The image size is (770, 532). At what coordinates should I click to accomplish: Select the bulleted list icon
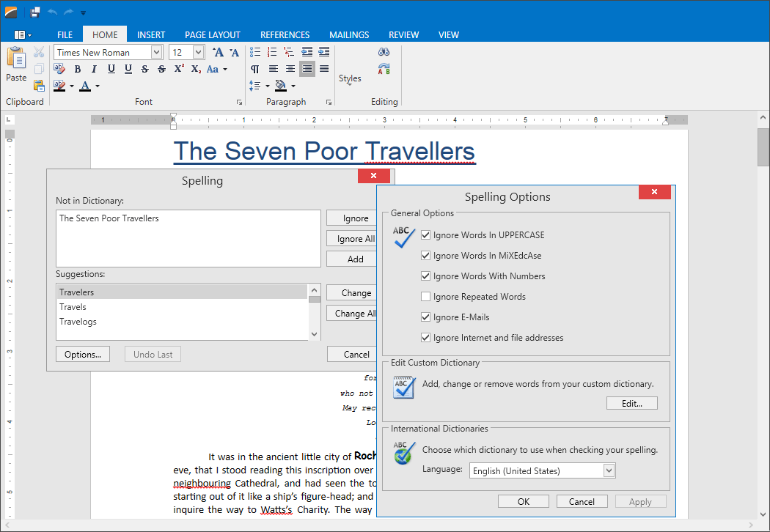click(x=255, y=51)
